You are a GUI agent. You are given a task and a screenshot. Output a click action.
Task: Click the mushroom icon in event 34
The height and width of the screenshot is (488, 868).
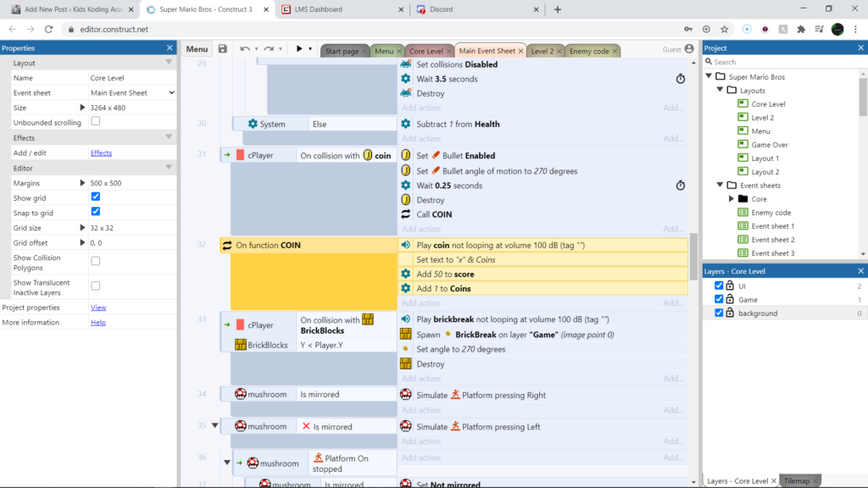pyautogui.click(x=240, y=394)
